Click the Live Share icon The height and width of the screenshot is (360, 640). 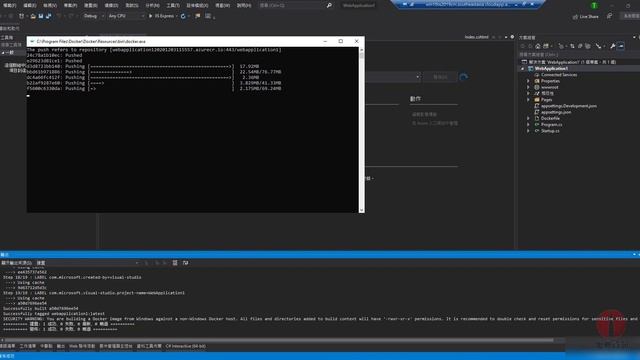575,16
